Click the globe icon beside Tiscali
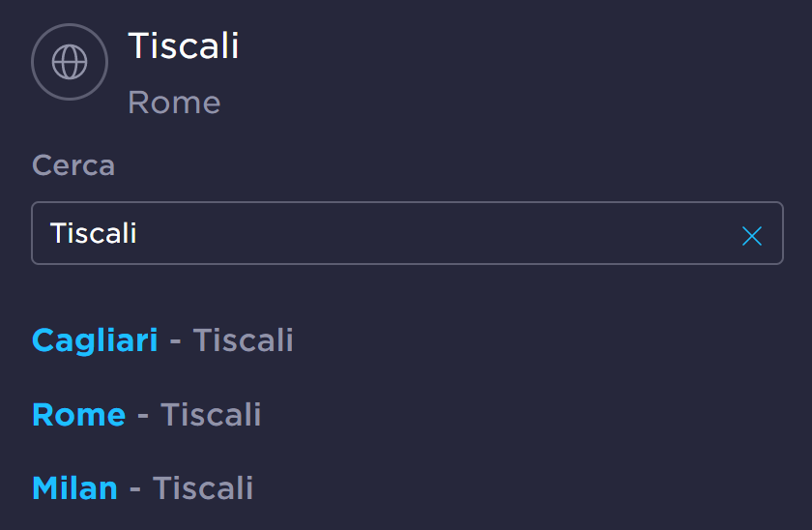Viewport: 812px width, 530px height. pos(69,63)
